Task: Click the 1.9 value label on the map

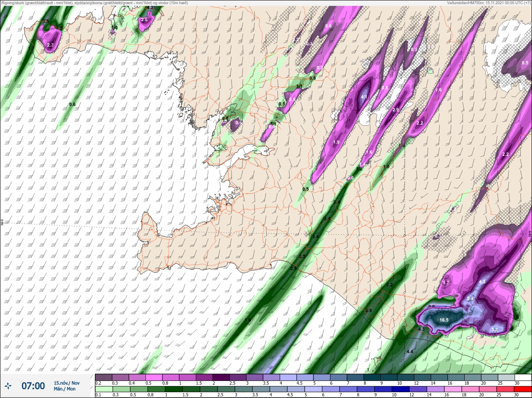Action: coord(336,142)
